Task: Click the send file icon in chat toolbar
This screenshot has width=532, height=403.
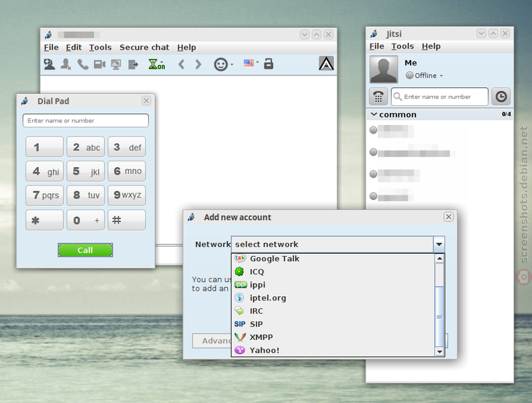Action: pos(133,64)
